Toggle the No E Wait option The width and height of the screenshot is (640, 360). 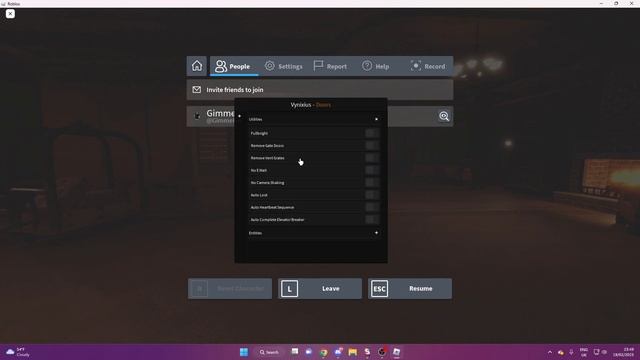pyautogui.click(x=372, y=170)
